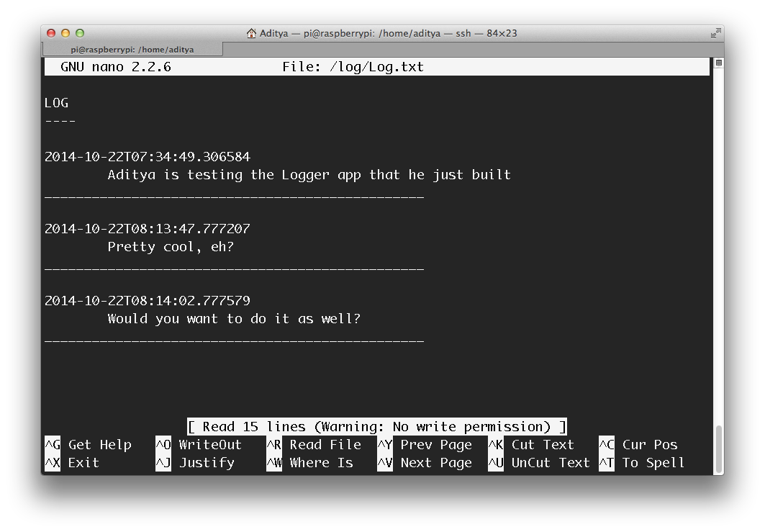The image size is (765, 532).
Task: Click the resize arrows icon at window top right
Action: click(715, 32)
